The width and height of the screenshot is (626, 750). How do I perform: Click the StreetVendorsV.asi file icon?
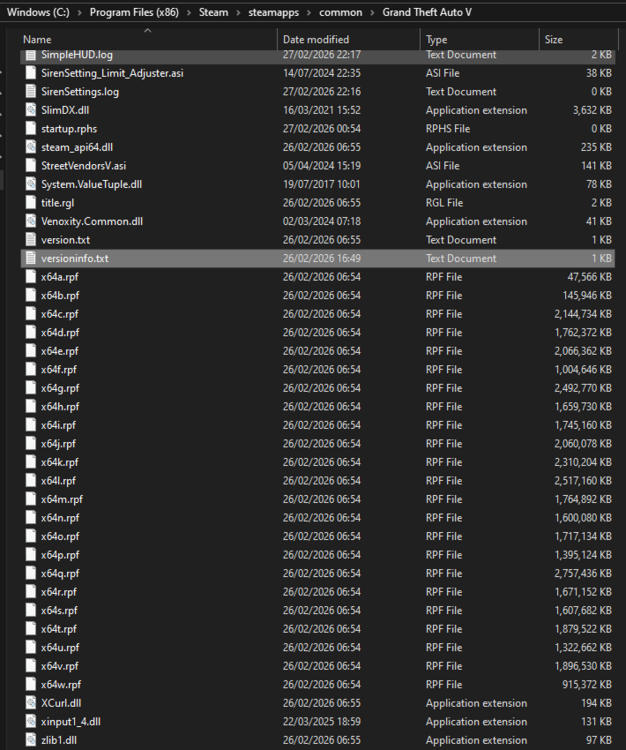31,166
